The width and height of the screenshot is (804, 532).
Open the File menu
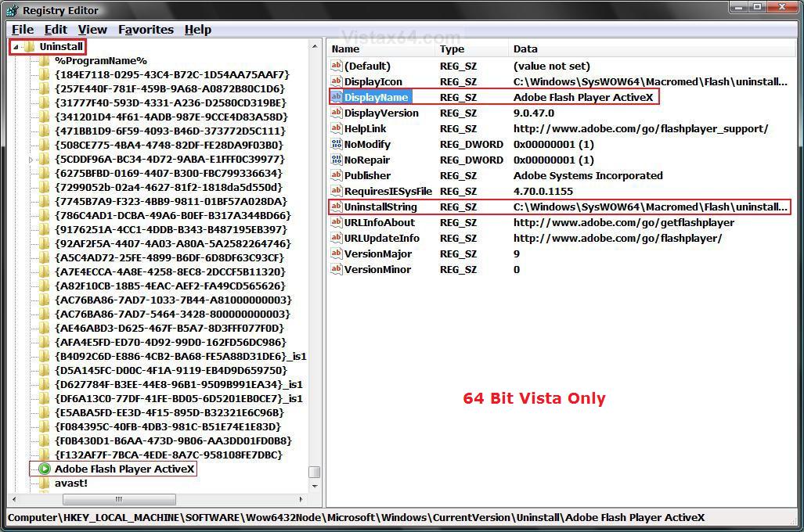(x=23, y=30)
